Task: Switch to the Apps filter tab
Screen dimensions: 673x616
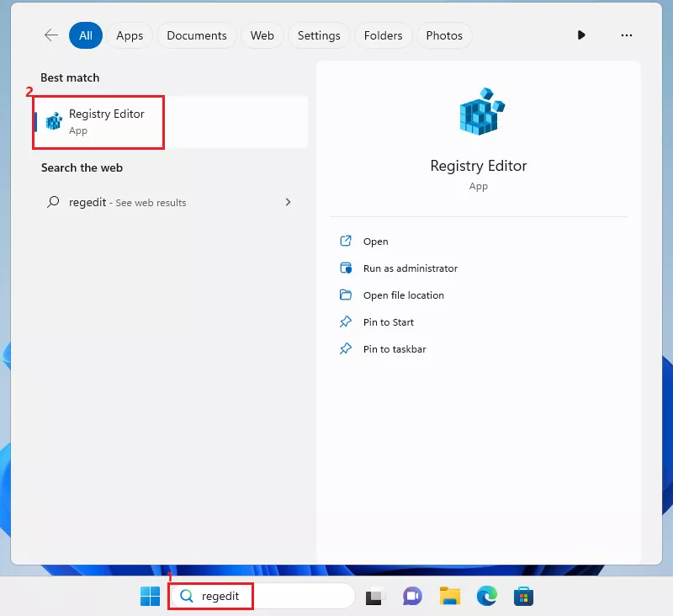Action: tap(130, 35)
